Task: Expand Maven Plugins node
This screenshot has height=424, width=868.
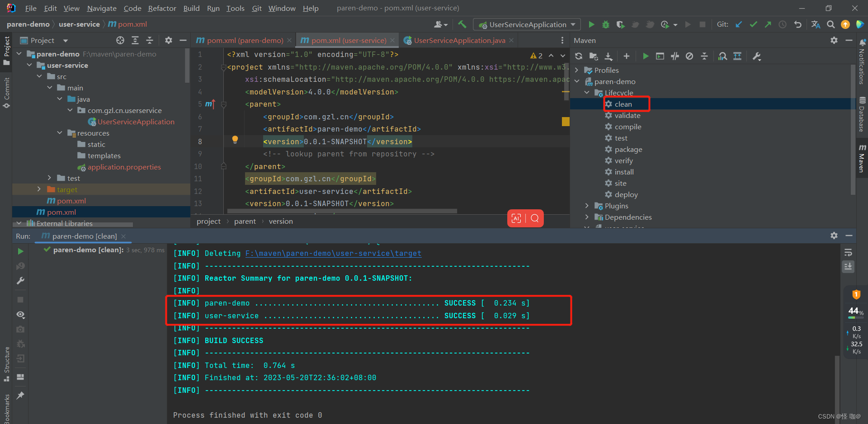Action: pyautogui.click(x=587, y=206)
